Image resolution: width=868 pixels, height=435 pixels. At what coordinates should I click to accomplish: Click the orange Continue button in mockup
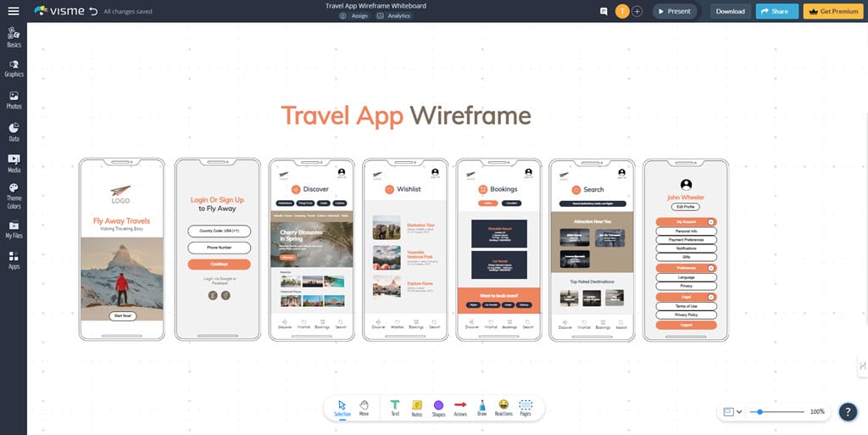point(220,265)
